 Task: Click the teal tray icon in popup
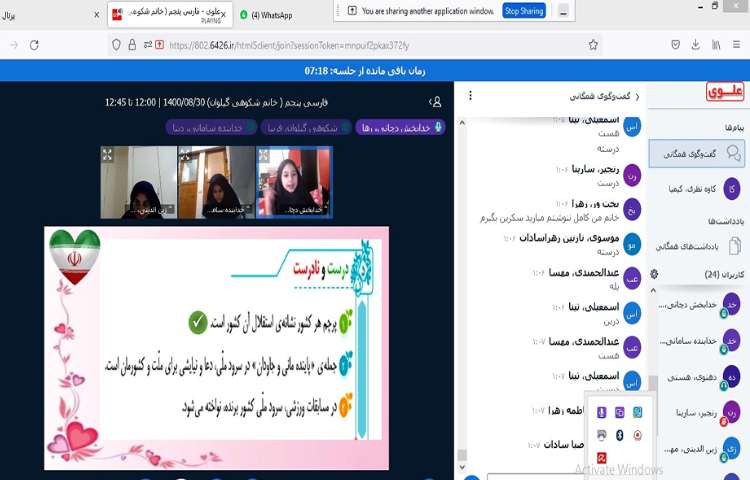[x=638, y=412]
